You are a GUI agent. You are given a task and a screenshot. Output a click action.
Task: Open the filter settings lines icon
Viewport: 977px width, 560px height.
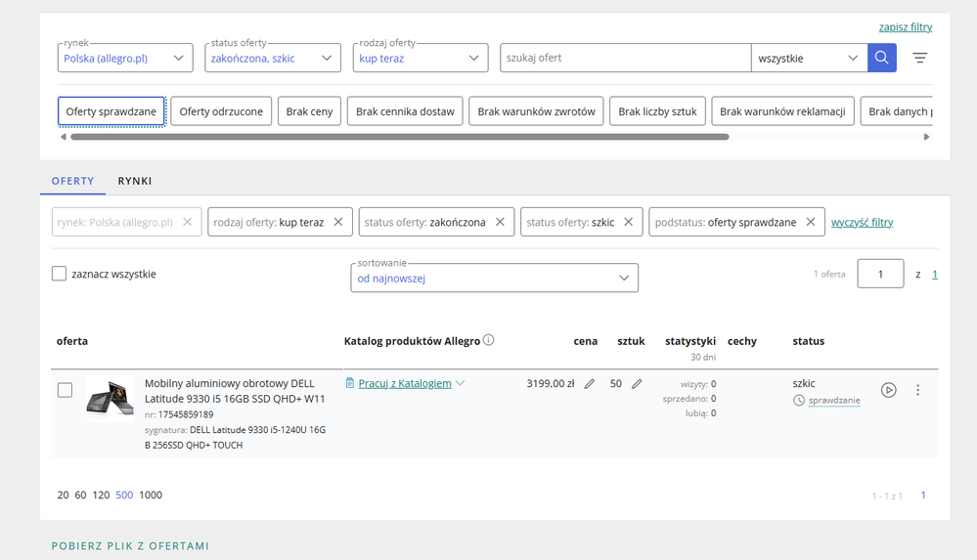pos(919,58)
